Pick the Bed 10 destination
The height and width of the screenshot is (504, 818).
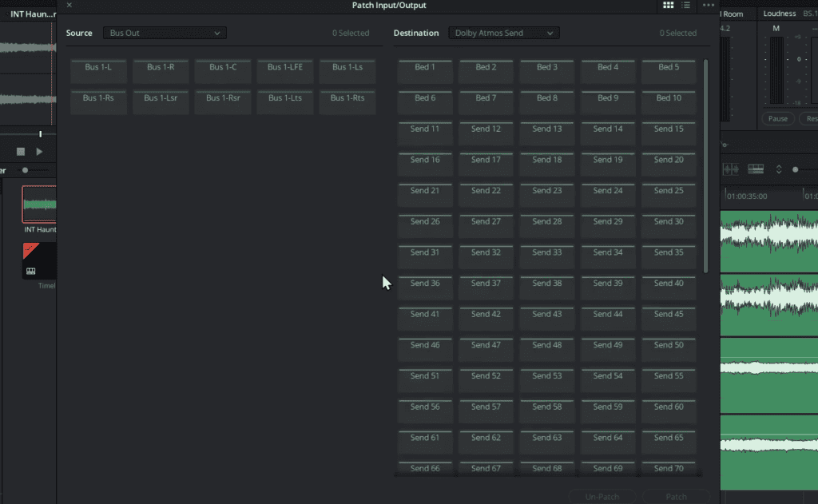point(669,102)
